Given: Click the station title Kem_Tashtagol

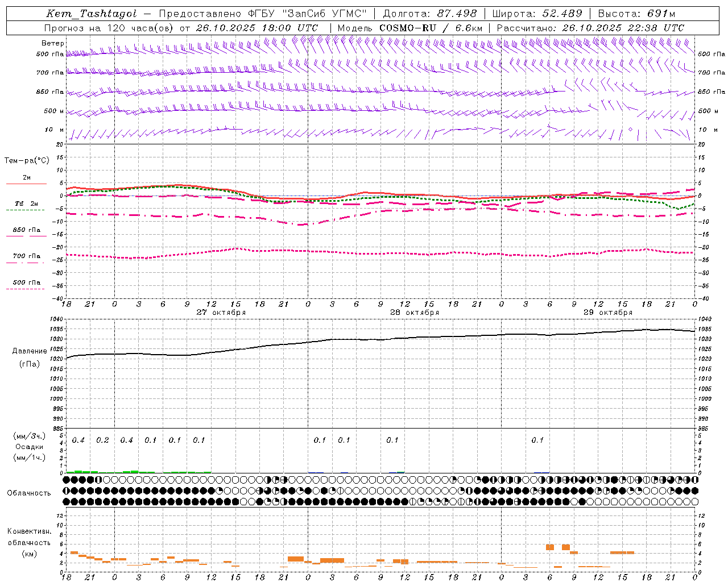Looking at the screenshot, I should click(91, 14).
